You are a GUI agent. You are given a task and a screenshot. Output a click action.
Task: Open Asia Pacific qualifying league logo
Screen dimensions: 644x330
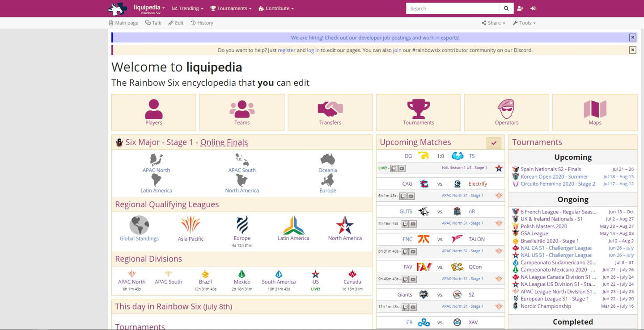tap(191, 225)
